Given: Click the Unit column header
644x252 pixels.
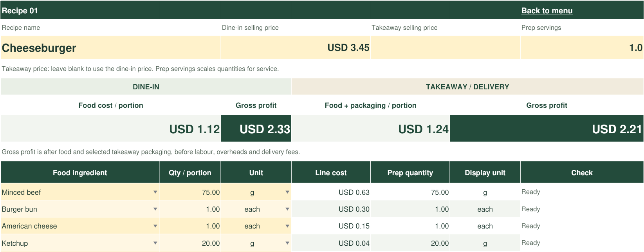Looking at the screenshot, I should coord(256,172).
